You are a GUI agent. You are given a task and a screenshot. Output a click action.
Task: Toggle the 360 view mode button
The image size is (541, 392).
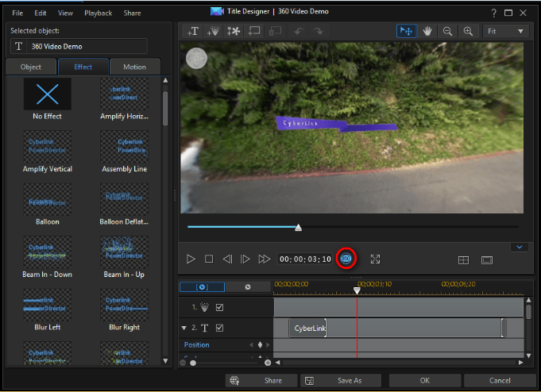(346, 259)
